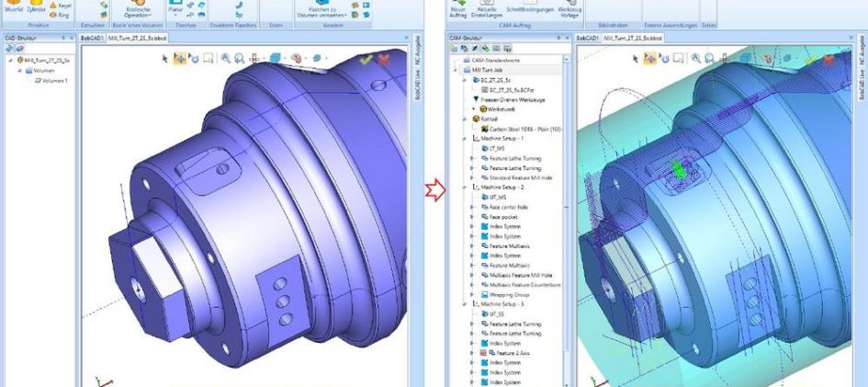This screenshot has width=868, height=387.
Task: Collapse Machine Setup - 2 node
Action: pos(470,187)
